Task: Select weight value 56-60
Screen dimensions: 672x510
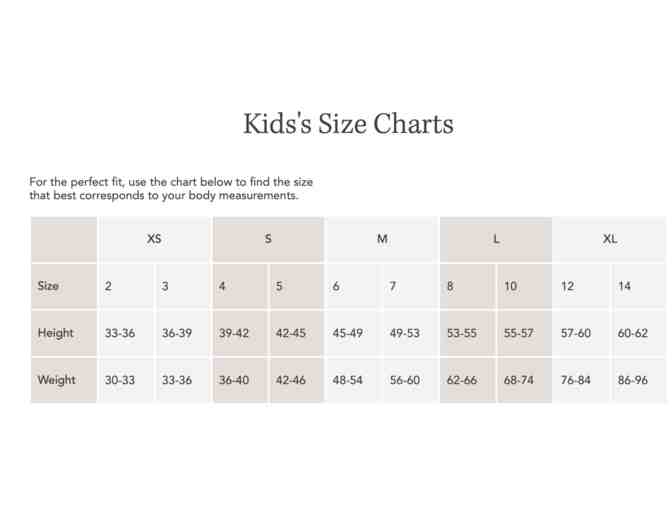Action: [x=405, y=380]
